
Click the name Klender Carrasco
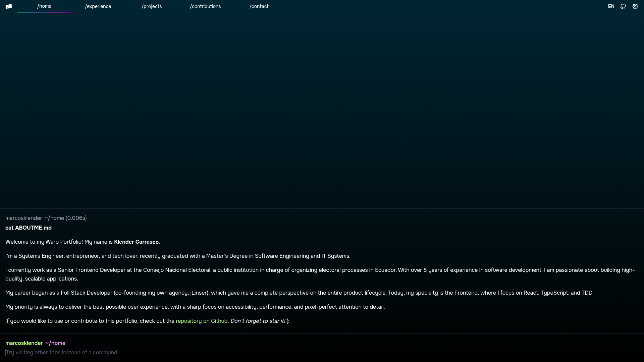coord(136,242)
